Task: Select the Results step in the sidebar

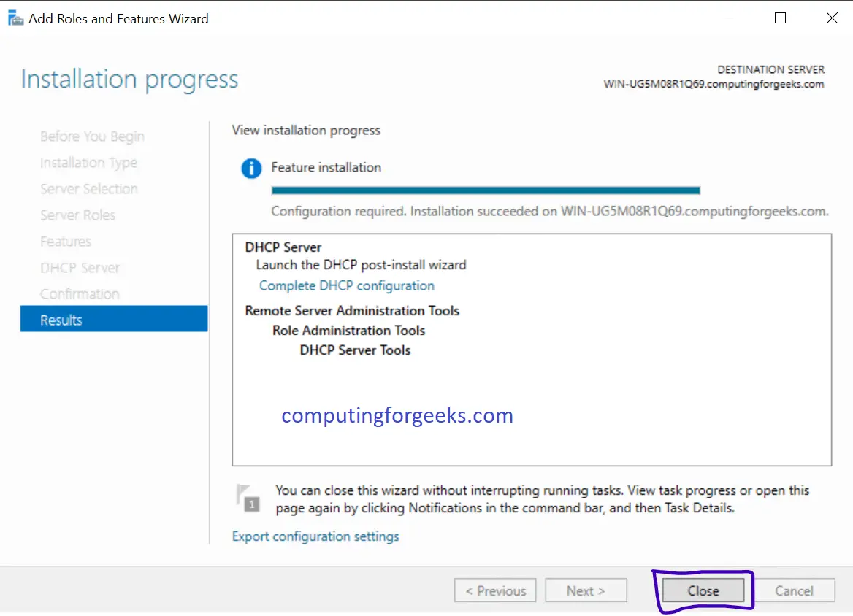Action: (x=114, y=320)
